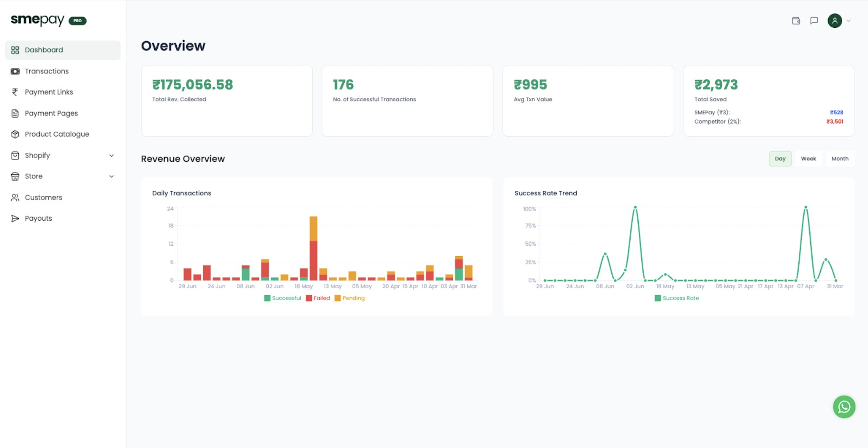Image resolution: width=868 pixels, height=448 pixels.
Task: Switch revenue view to Week
Action: [x=808, y=158]
